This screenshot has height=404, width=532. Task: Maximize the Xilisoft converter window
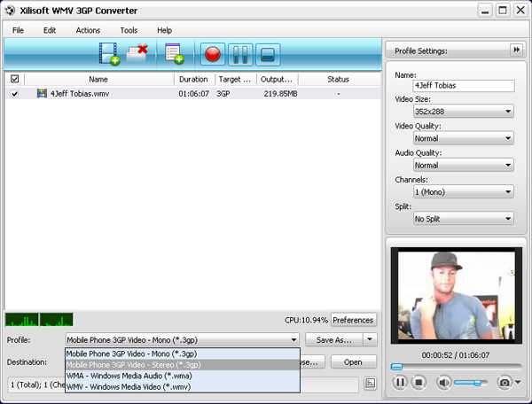503,10
